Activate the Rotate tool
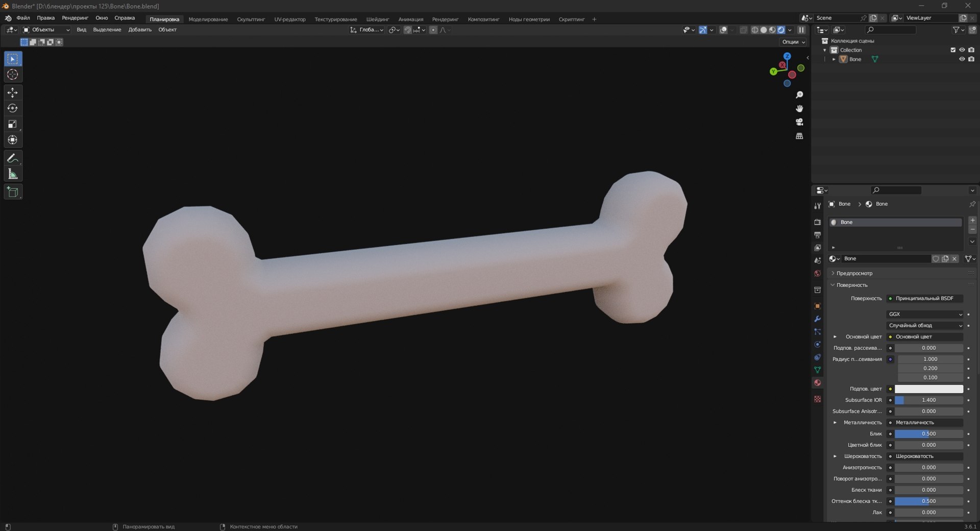The height and width of the screenshot is (531, 980). point(13,108)
